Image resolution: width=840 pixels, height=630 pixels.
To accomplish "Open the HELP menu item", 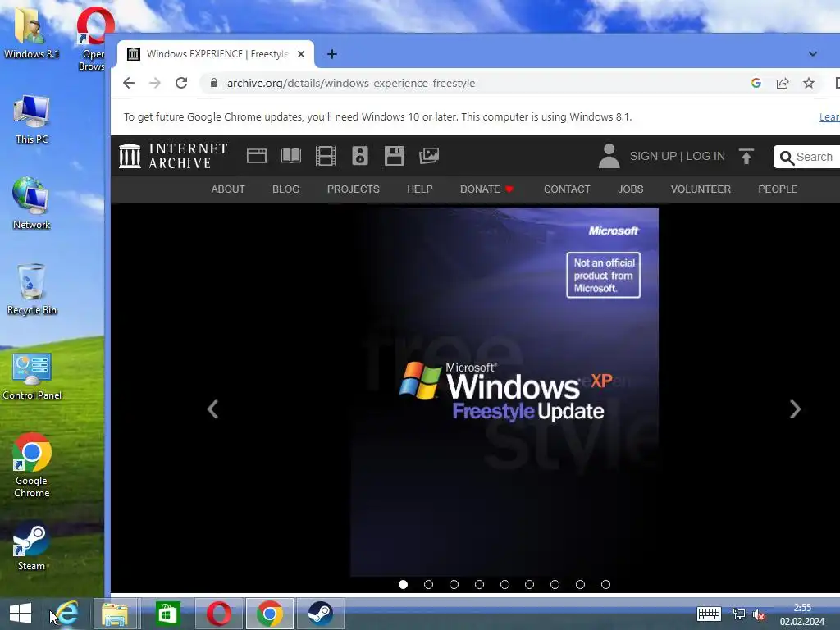I will click(x=419, y=189).
